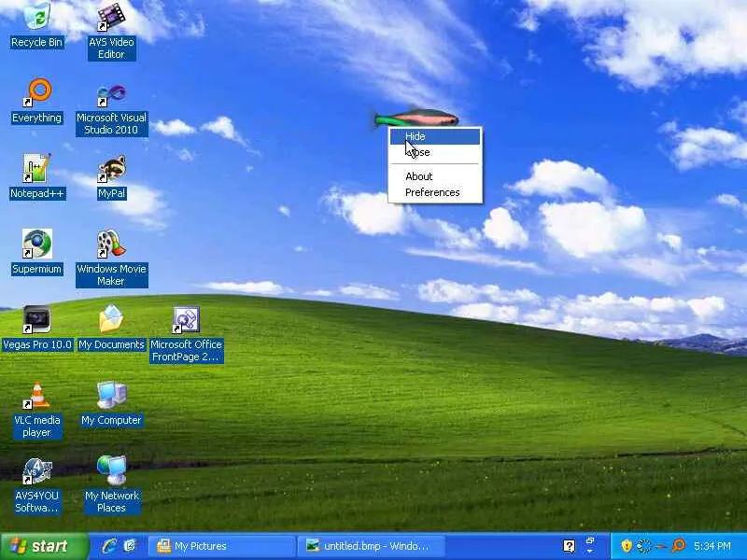747x560 pixels.
Task: Select the Microsoft Visual Studio 2010 shortcut
Action: pyautogui.click(x=111, y=110)
